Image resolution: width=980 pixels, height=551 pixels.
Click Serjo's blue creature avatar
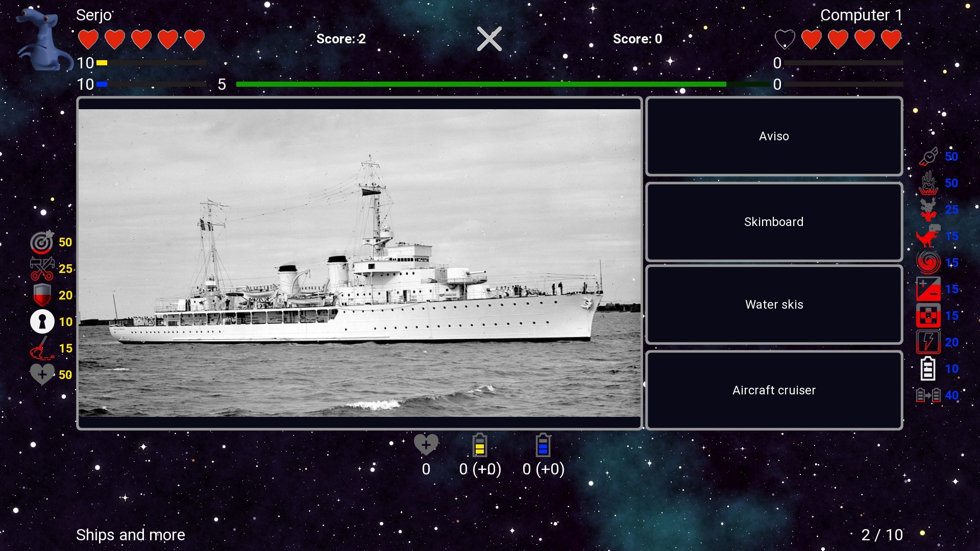(45, 38)
